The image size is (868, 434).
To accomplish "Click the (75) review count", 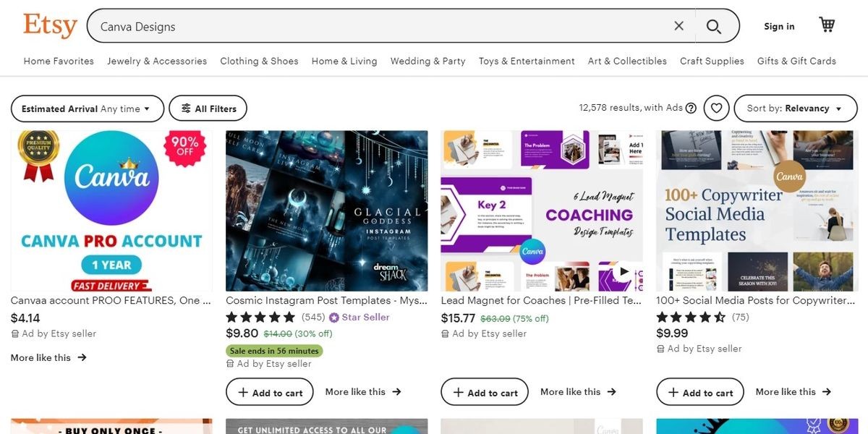I will [x=741, y=317].
